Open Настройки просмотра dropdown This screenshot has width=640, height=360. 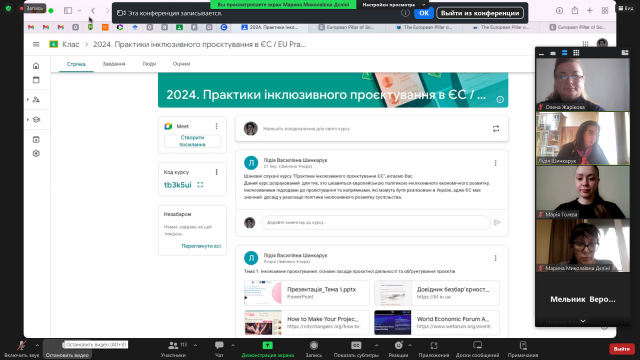pyautogui.click(x=393, y=4)
